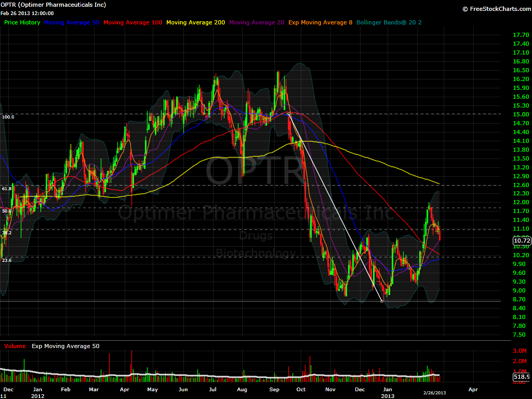The width and height of the screenshot is (532, 399).
Task: Click the 15.00 price axis label
Action: [521, 114]
